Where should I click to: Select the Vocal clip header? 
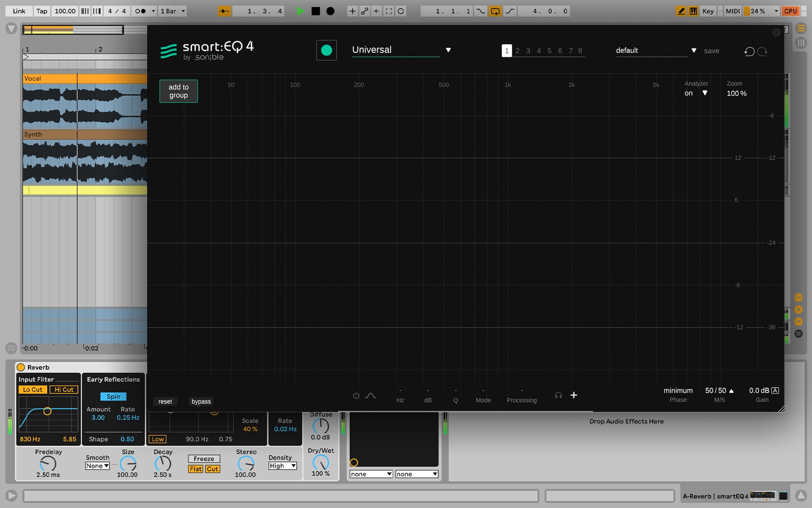pos(85,78)
